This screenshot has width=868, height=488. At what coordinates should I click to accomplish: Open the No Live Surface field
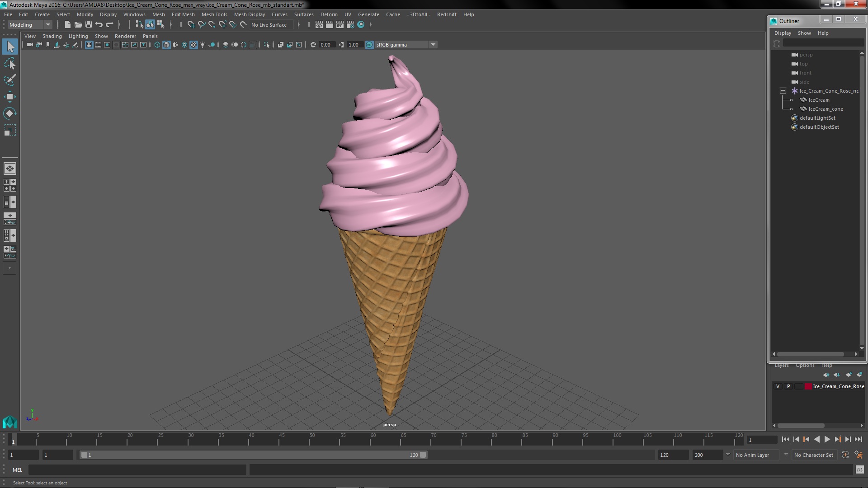pos(271,25)
